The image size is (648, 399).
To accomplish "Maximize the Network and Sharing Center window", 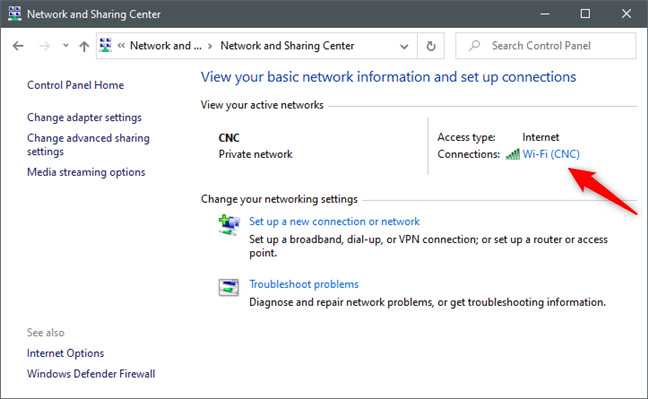I will [x=585, y=14].
